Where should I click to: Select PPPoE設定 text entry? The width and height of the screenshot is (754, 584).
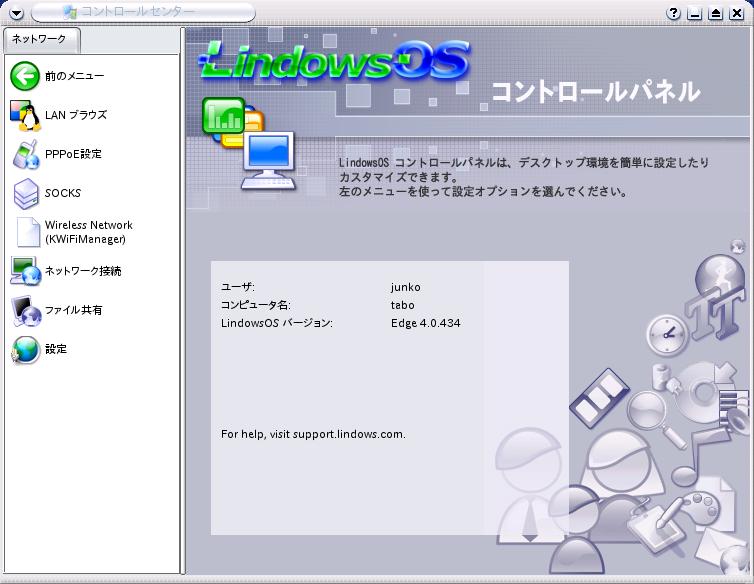73,154
